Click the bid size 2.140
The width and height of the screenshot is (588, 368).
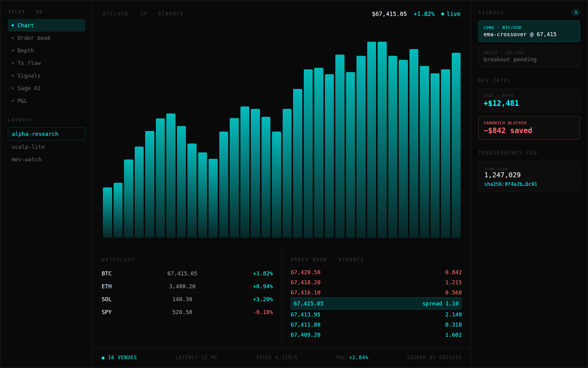tap(453, 315)
